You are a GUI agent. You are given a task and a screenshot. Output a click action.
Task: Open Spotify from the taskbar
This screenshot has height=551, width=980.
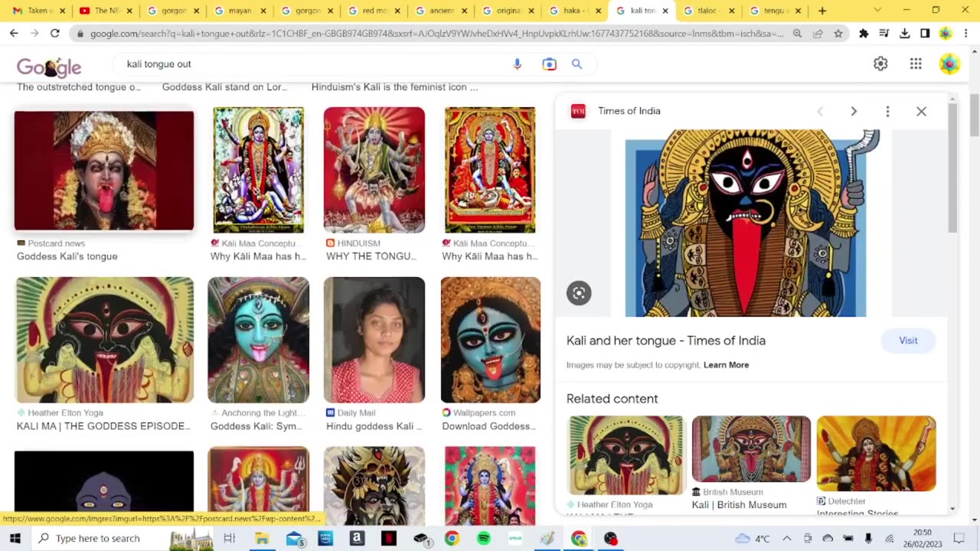[483, 538]
